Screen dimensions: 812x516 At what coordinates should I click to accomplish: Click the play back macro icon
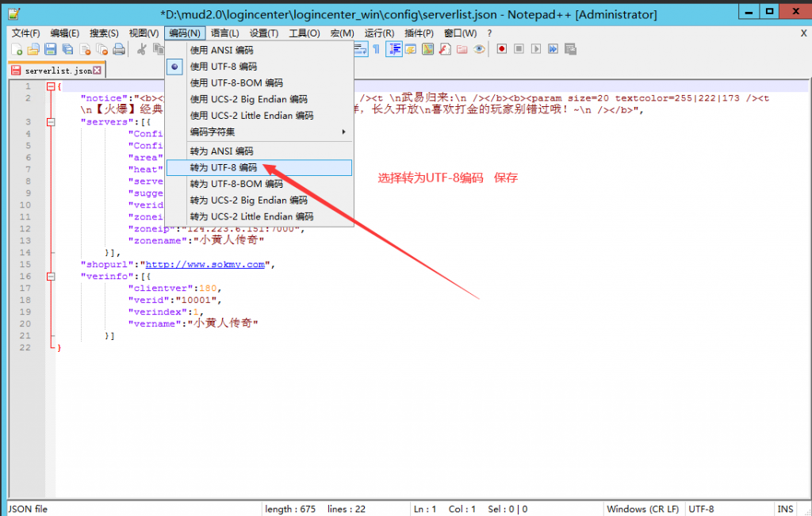[x=536, y=48]
